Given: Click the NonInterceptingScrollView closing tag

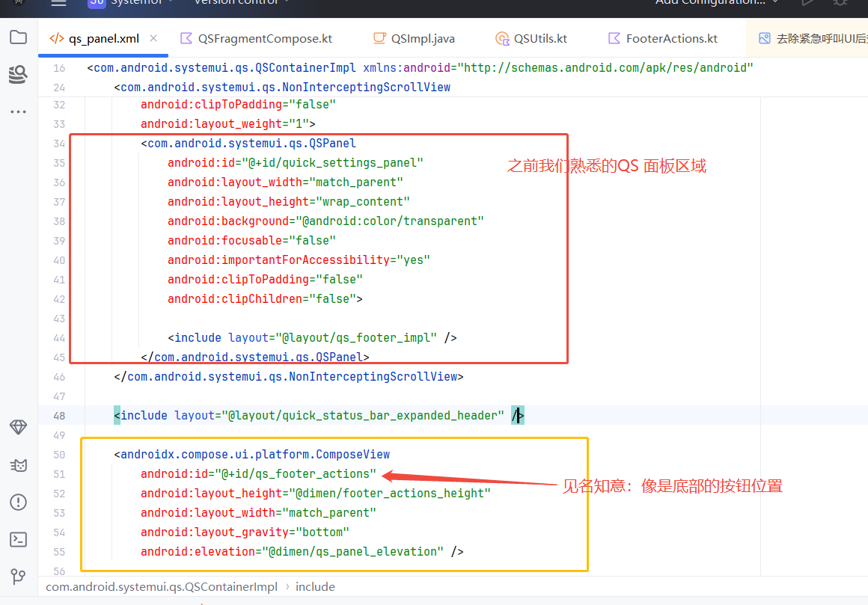Looking at the screenshot, I should 288,377.
